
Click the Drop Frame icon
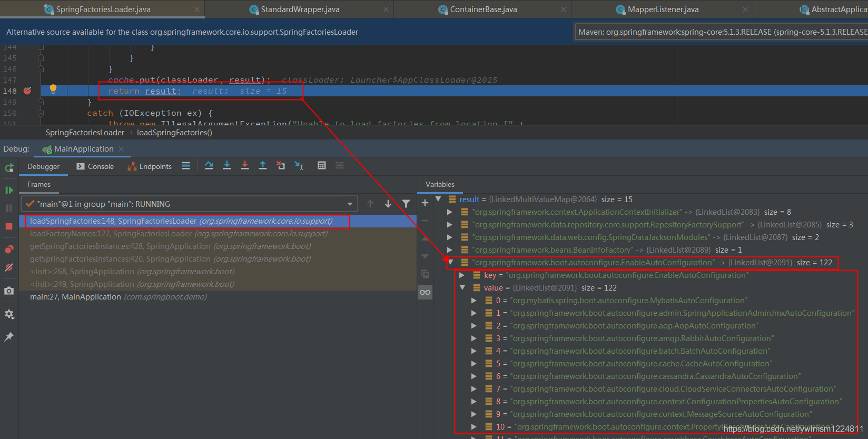tap(281, 166)
